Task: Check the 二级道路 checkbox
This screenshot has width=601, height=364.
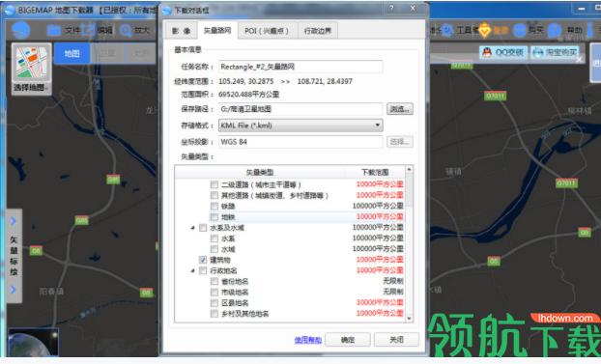Action: [215, 184]
